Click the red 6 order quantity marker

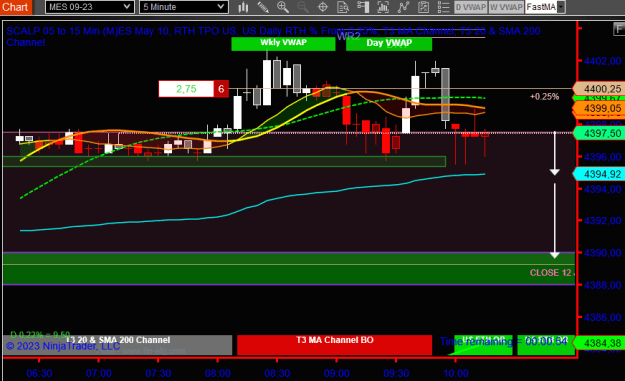221,89
